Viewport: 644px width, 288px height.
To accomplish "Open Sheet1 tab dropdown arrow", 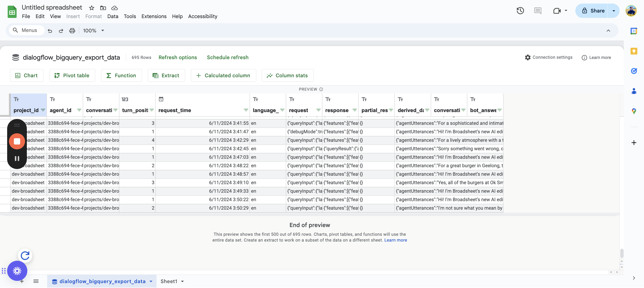I will [x=182, y=282].
